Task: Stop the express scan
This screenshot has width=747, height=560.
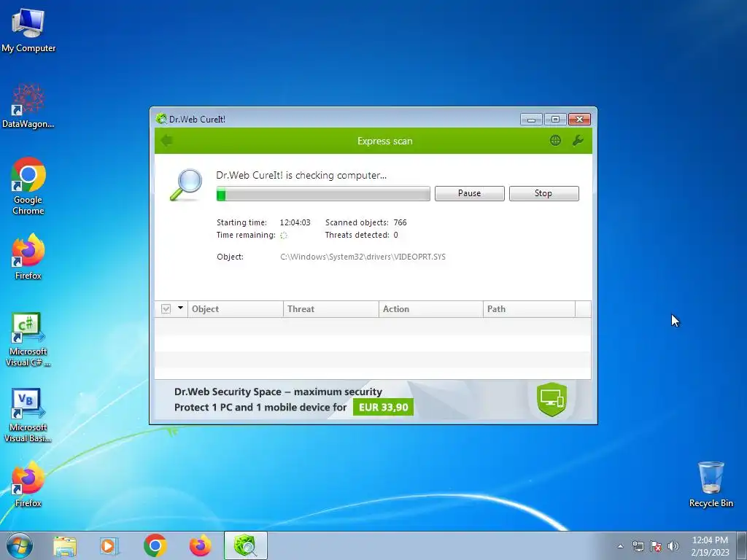Action: point(544,193)
